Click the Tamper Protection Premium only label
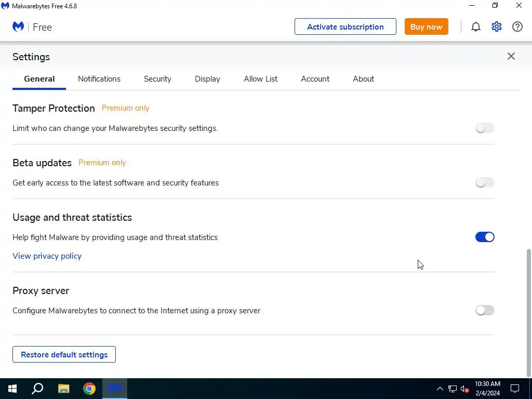532x399 pixels. 126,108
